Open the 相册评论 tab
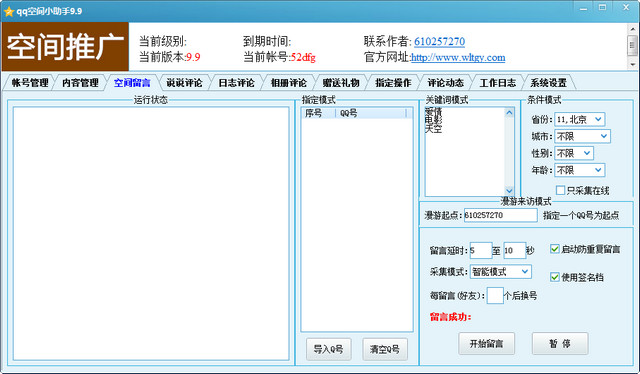The height and width of the screenshot is (374, 640). (x=289, y=83)
